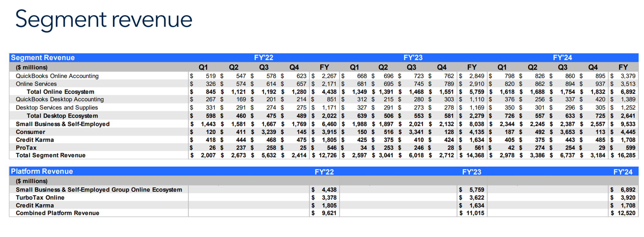Click Online Services FY'24 total 3,513
This screenshot has width=644, height=237.
(x=628, y=84)
